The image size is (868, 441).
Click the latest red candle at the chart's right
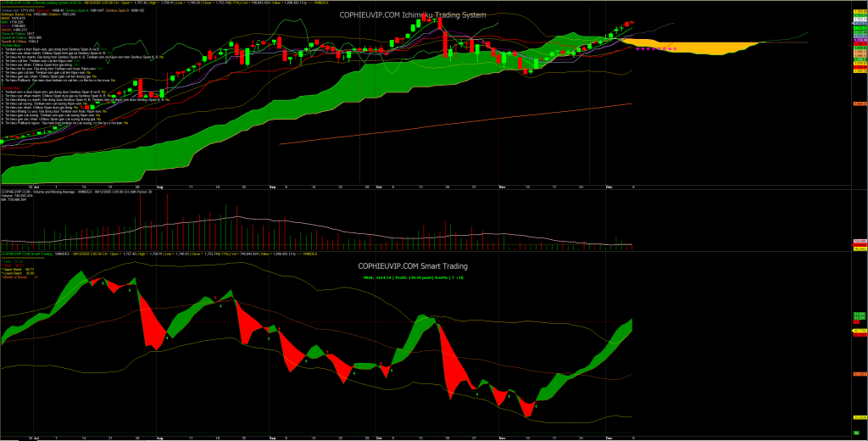(629, 24)
